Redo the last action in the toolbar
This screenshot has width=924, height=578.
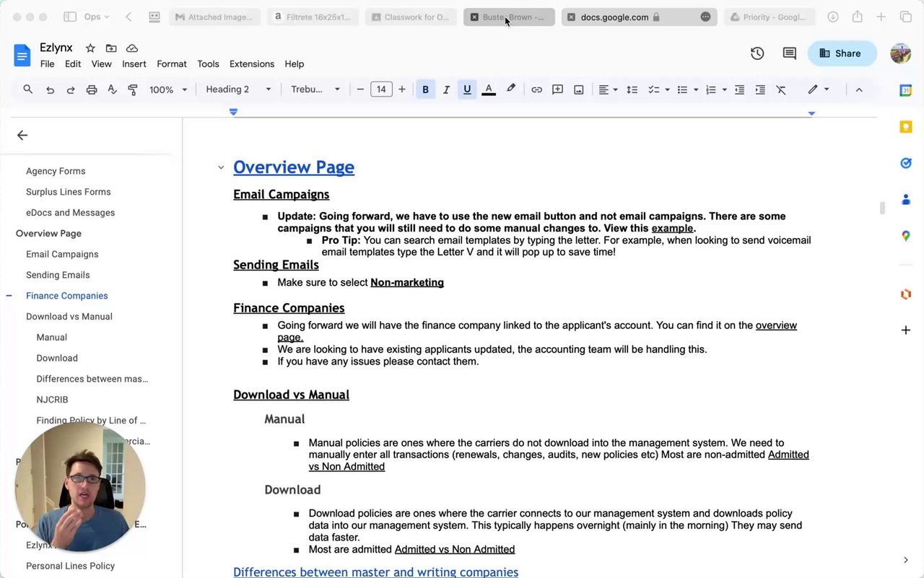click(71, 89)
